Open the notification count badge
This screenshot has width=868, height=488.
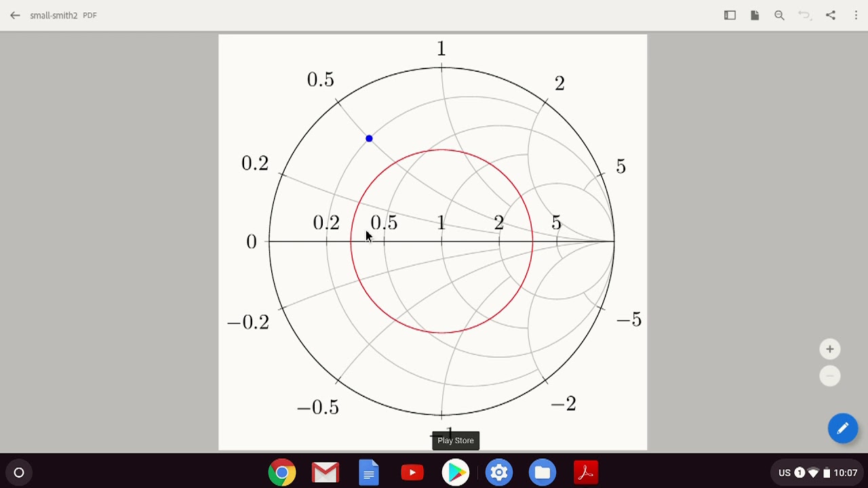800,473
